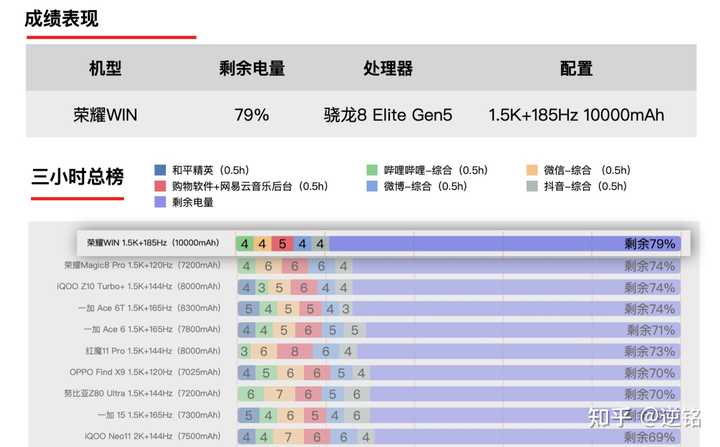The height and width of the screenshot is (447, 720).
Task: Select the 一加 15 (7300mAh) row label
Action: 159,415
